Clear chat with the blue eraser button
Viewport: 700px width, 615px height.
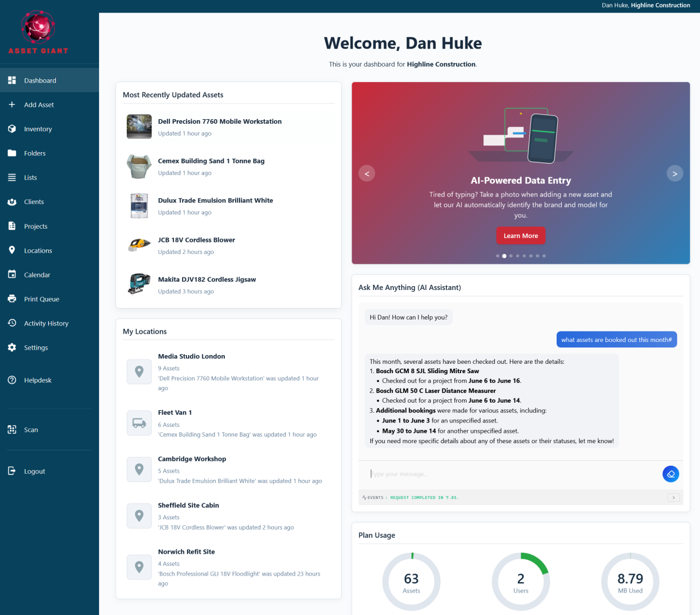click(670, 474)
